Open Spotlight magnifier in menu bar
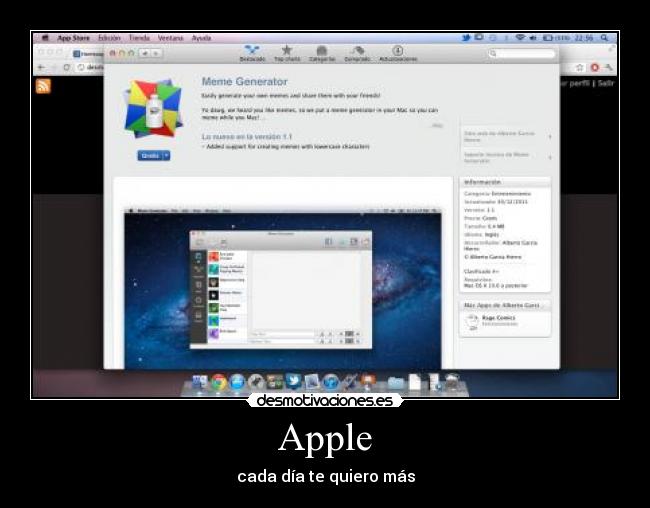This screenshot has height=508, width=650. coord(605,38)
